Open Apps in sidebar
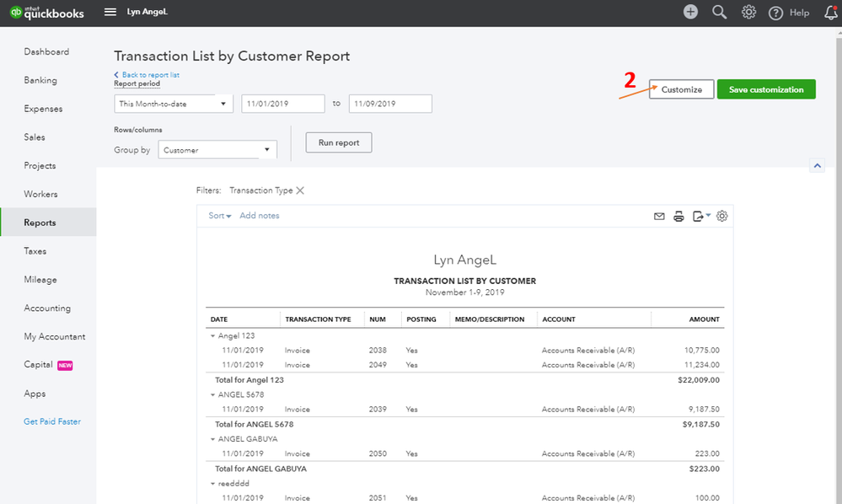The width and height of the screenshot is (842, 504). [35, 394]
